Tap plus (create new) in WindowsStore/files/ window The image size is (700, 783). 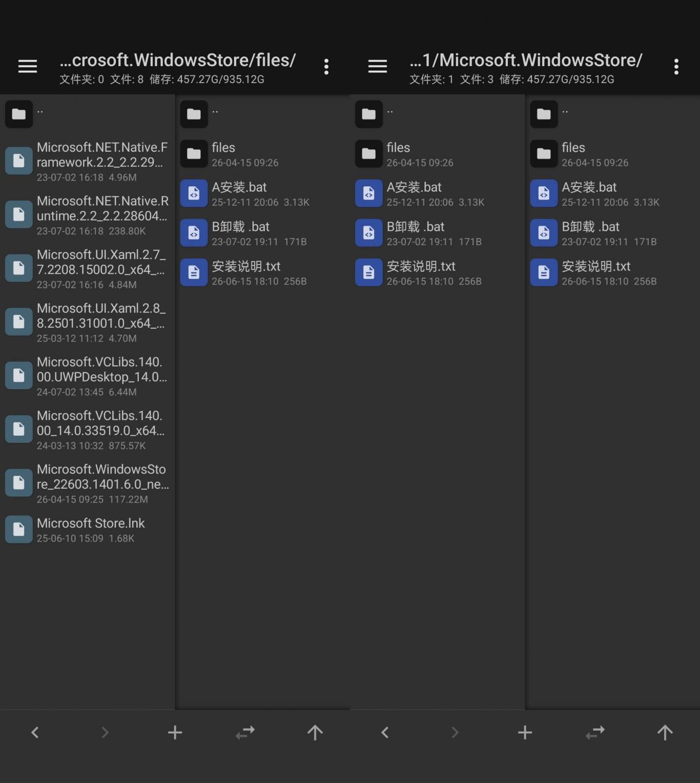click(x=175, y=732)
